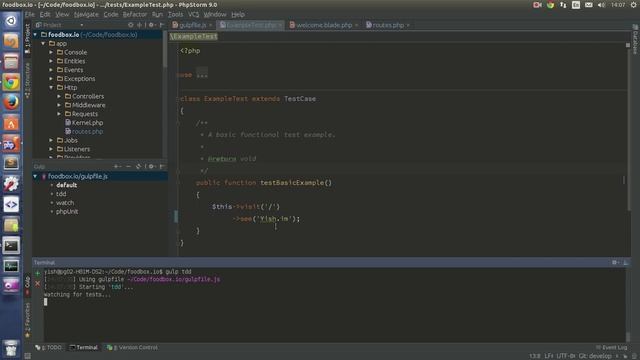Click the PhpStorm icon in the dock
The width and height of the screenshot is (640, 360).
click(11, 143)
